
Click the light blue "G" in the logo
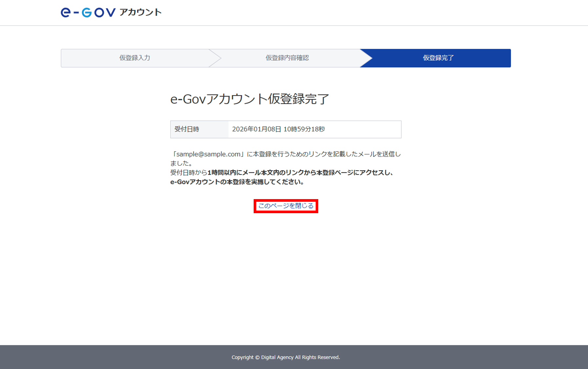click(87, 12)
